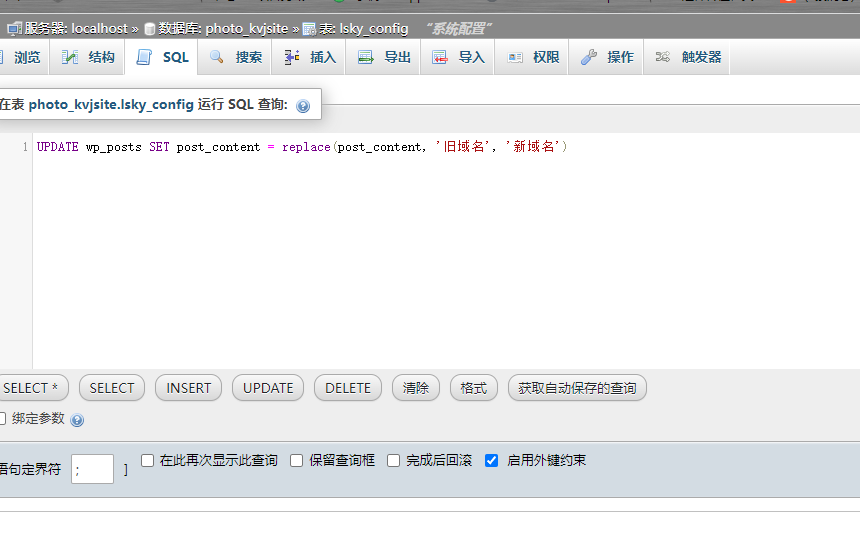Image resolution: width=860 pixels, height=547 pixels.
Task: Enable 在此再次显示此查询 checkbox
Action: pos(148,460)
